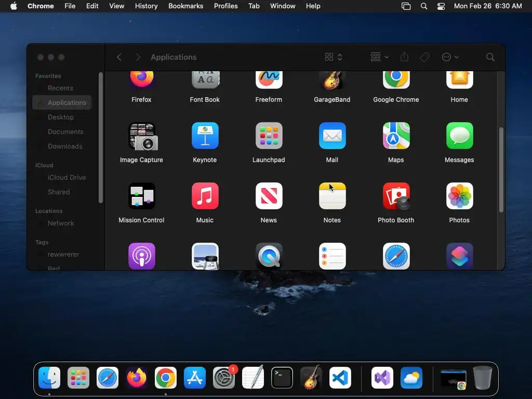Viewport: 532px width, 399px height.
Task: Open the Firefox app in Applications
Action: click(x=141, y=79)
